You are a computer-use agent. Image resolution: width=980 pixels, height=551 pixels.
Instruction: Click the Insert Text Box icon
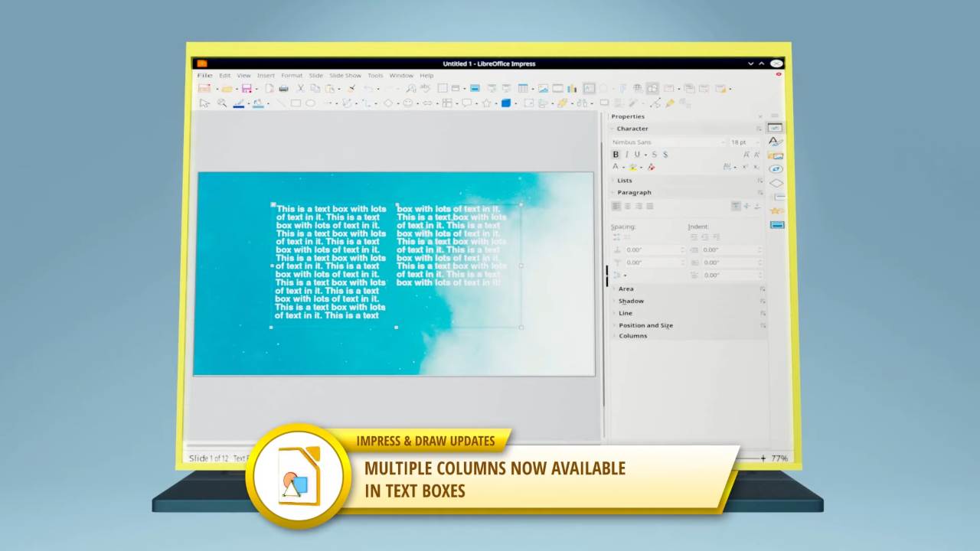pos(589,88)
